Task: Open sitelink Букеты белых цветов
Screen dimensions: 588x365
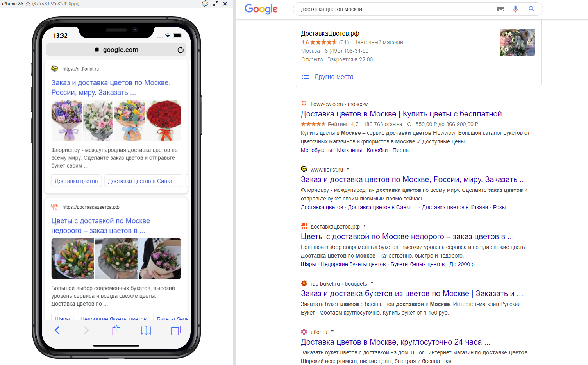Action: click(418, 264)
